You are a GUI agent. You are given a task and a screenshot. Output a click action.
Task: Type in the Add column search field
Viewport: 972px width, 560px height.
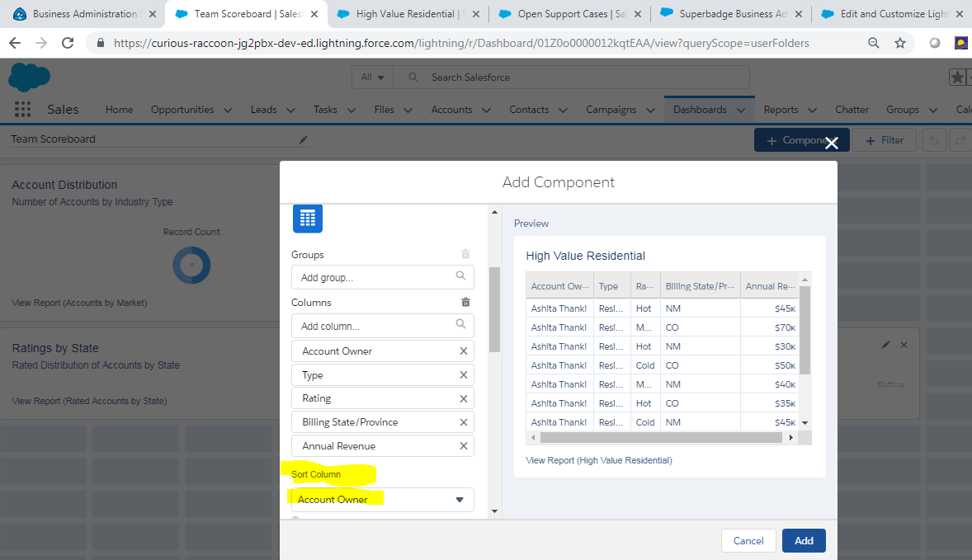375,326
